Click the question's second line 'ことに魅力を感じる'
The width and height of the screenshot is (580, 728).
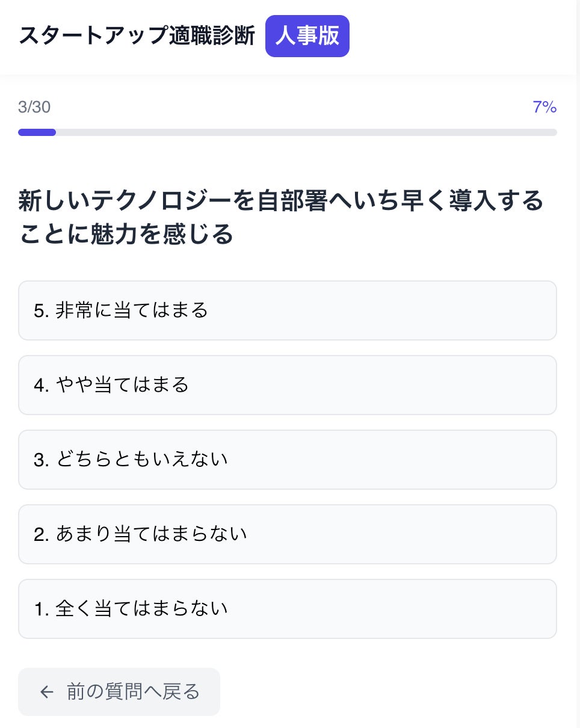point(126,235)
